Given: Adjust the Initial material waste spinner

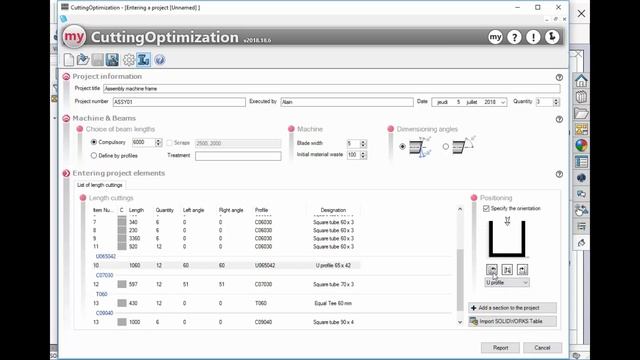Looking at the screenshot, I should [363, 155].
